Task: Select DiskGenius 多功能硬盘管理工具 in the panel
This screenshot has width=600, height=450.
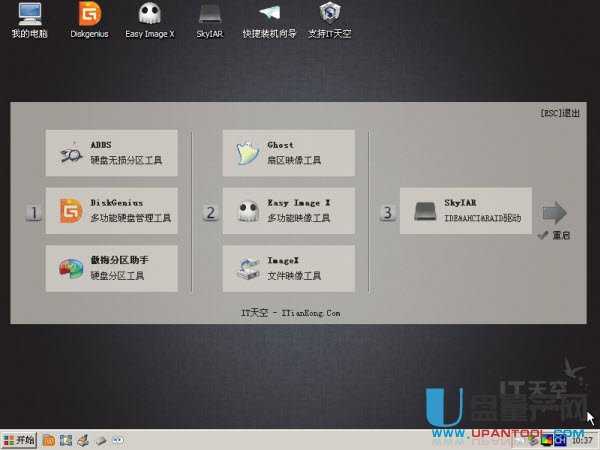Action: [111, 211]
